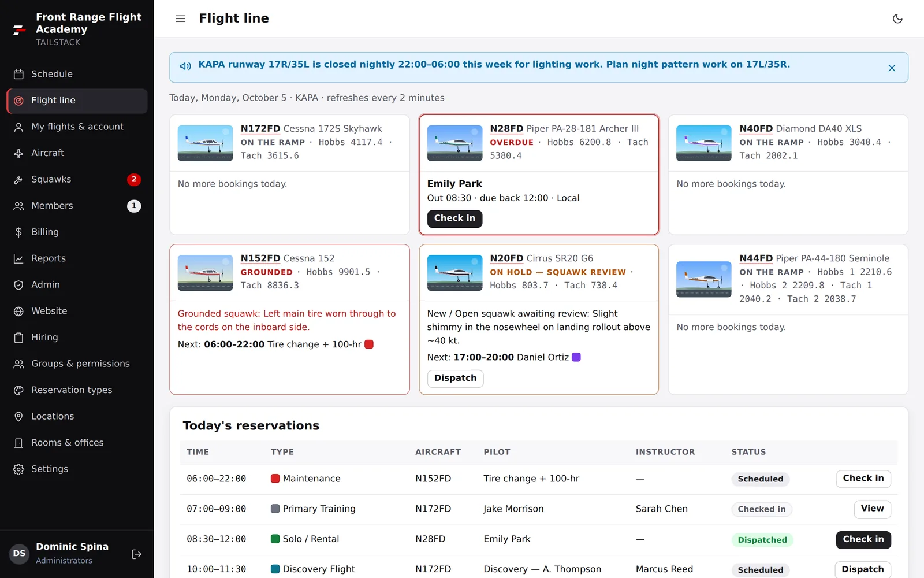Click the red Maintenance type color swatch
The width and height of the screenshot is (924, 578).
pos(275,479)
